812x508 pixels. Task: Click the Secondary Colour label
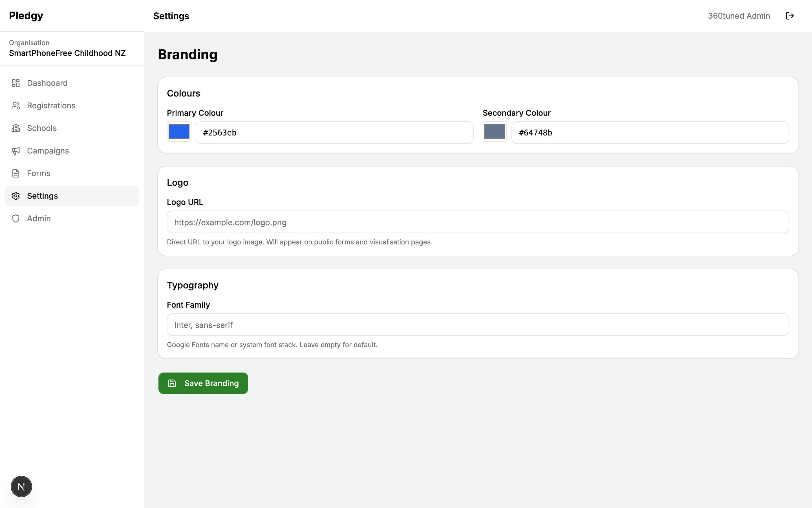[517, 113]
